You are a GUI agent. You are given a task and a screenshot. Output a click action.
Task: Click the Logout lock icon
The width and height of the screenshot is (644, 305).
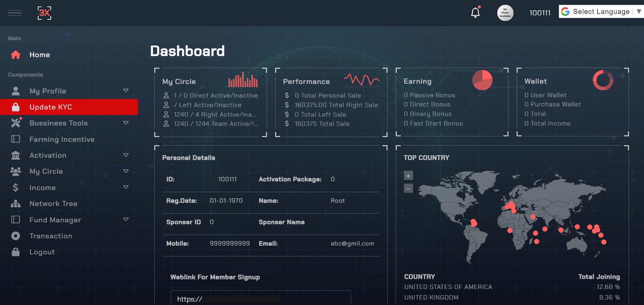pyautogui.click(x=16, y=252)
